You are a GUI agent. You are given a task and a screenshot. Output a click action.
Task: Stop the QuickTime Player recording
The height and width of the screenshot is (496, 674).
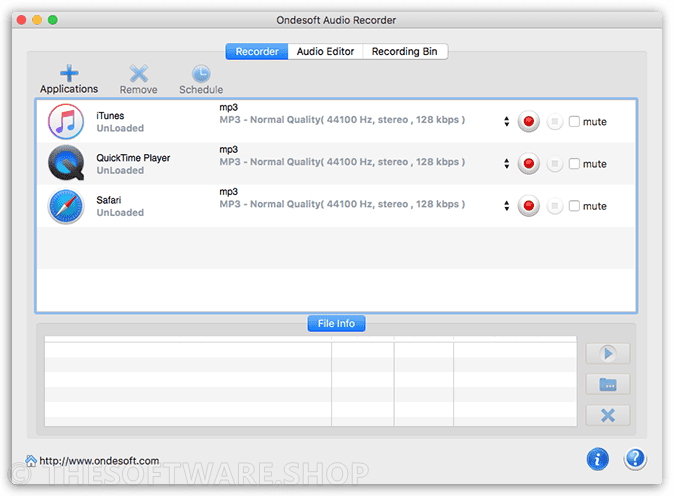555,164
